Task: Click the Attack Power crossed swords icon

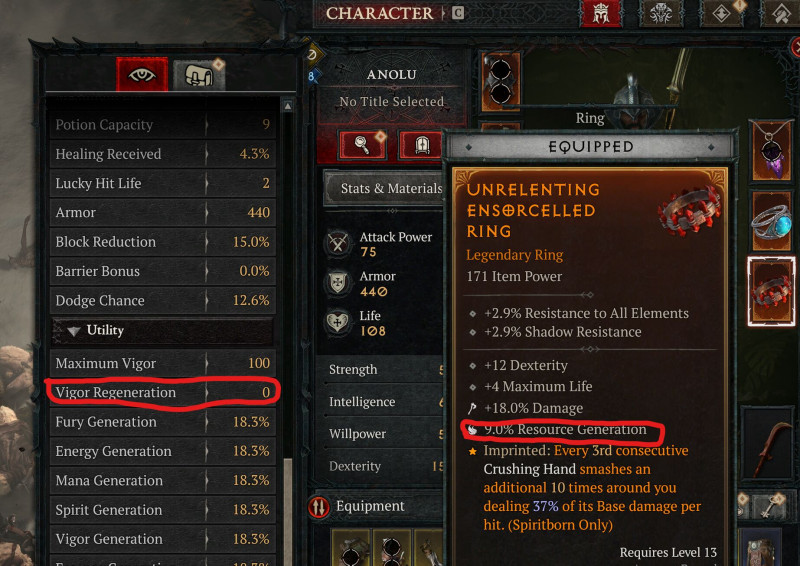Action: [x=338, y=243]
